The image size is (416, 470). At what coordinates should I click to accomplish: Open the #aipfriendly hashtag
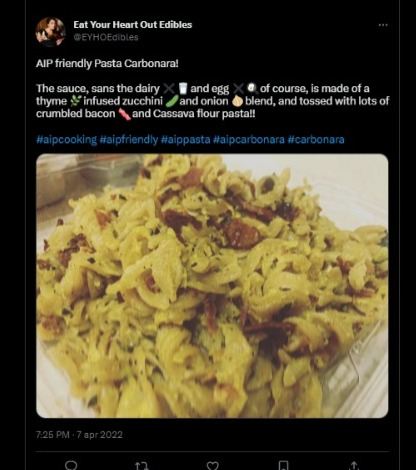pos(129,139)
